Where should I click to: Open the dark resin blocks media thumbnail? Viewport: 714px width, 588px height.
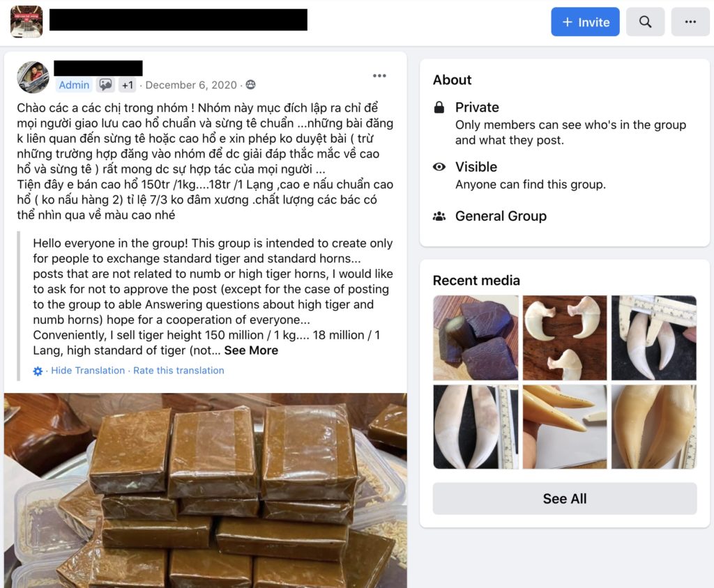pyautogui.click(x=476, y=338)
